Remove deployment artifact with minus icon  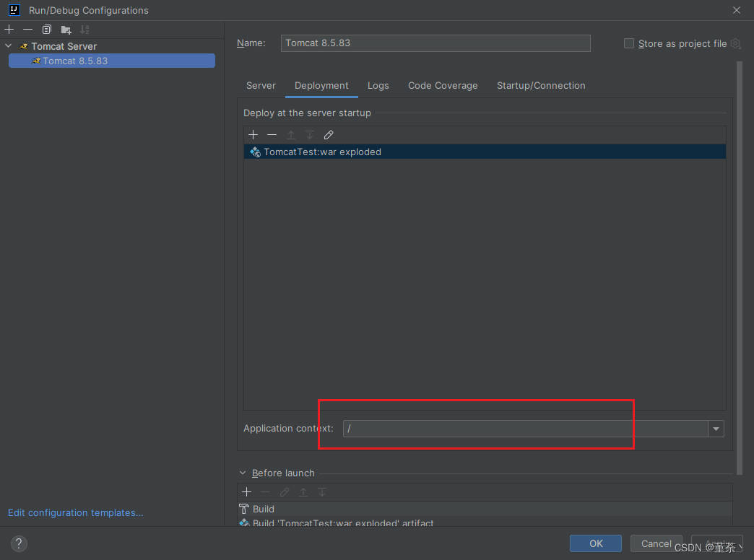pyautogui.click(x=272, y=135)
